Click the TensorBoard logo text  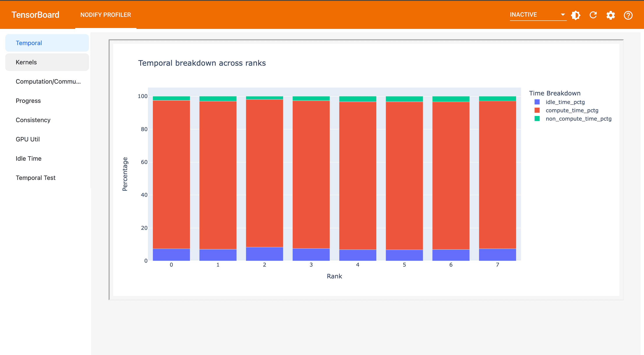point(35,15)
